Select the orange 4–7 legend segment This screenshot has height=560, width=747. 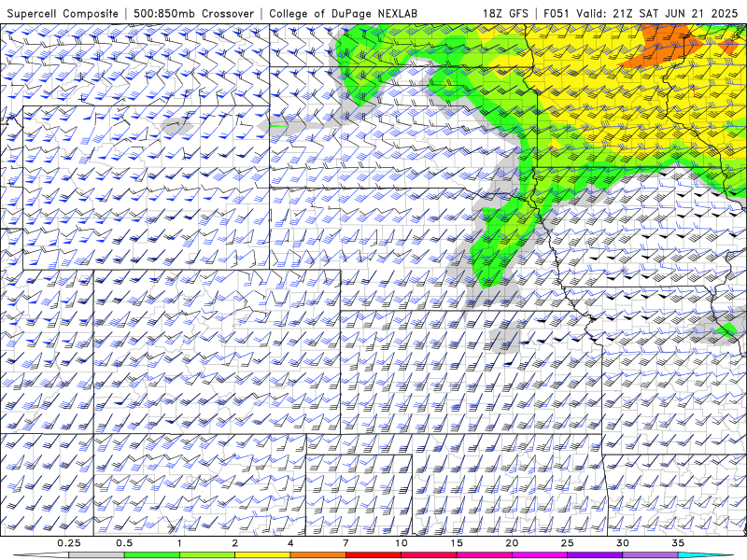click(317, 555)
